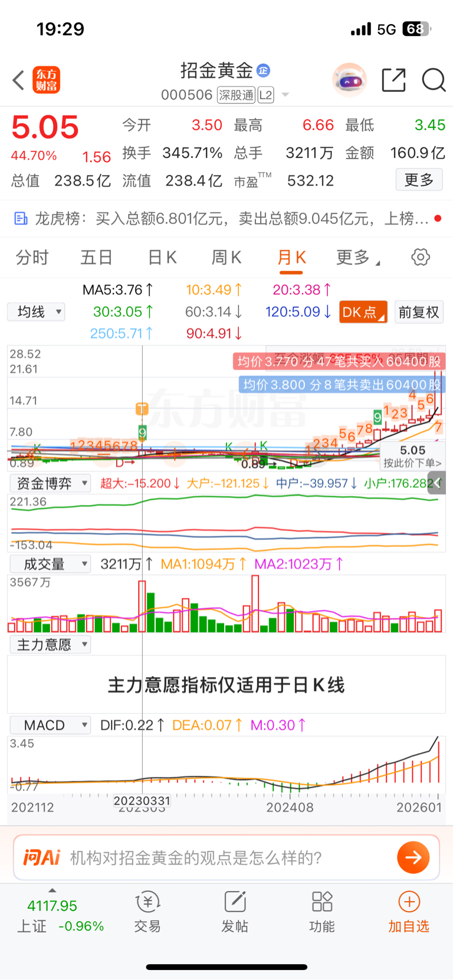
Task: Open the 前复权 adjustment selector
Action: pyautogui.click(x=419, y=312)
